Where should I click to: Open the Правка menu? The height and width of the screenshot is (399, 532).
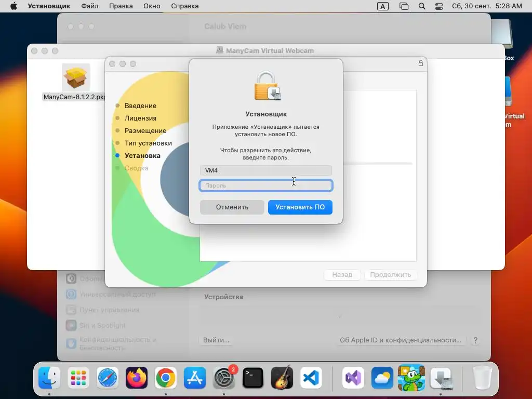121,6
